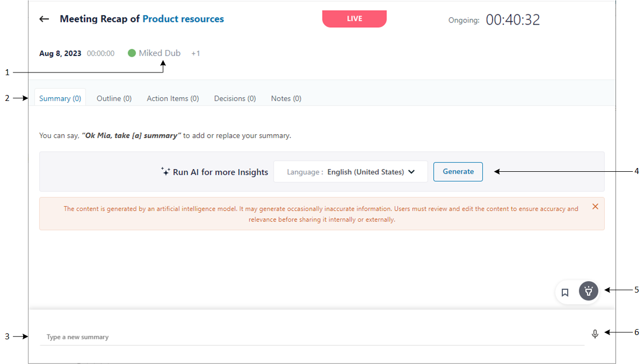This screenshot has width=644, height=364.
Task: Dismiss the AI disclaimer banner
Action: [595, 206]
